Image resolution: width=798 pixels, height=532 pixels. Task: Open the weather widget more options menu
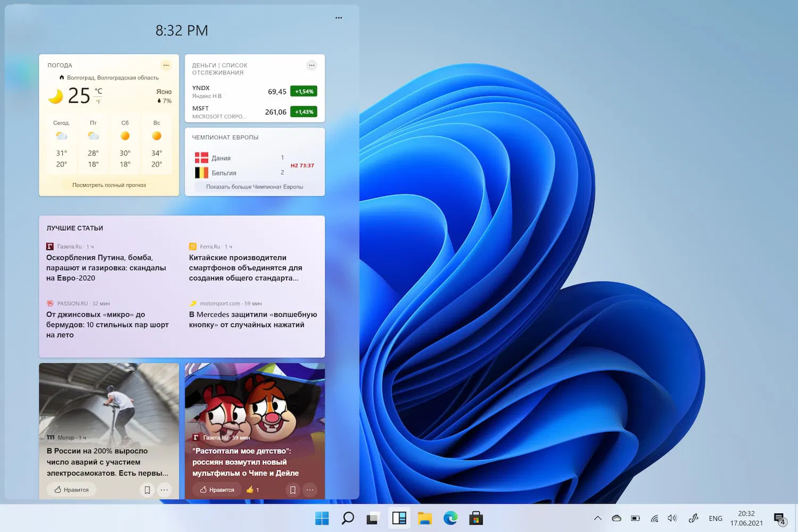coord(166,65)
